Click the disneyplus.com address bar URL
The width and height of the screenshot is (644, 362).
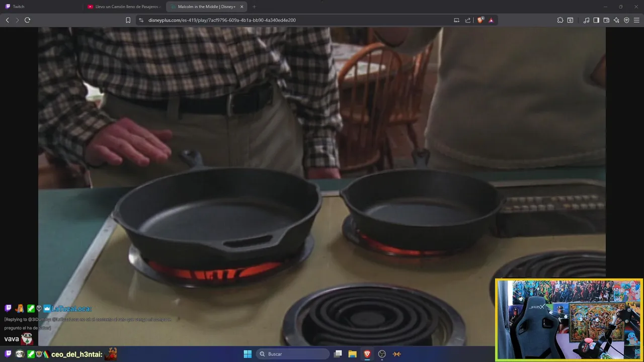(x=222, y=20)
